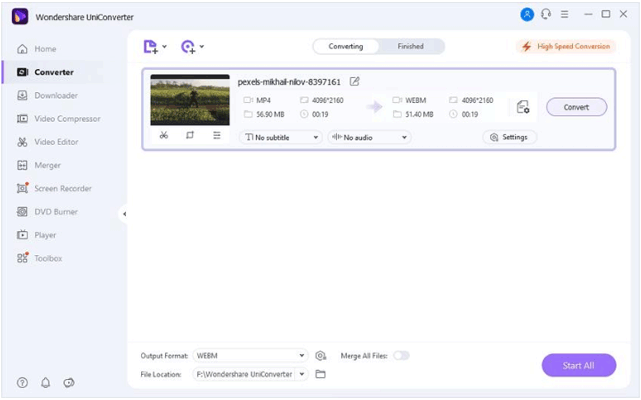Expand the Add Files dropdown arrow
This screenshot has height=400, width=641.
(x=164, y=47)
